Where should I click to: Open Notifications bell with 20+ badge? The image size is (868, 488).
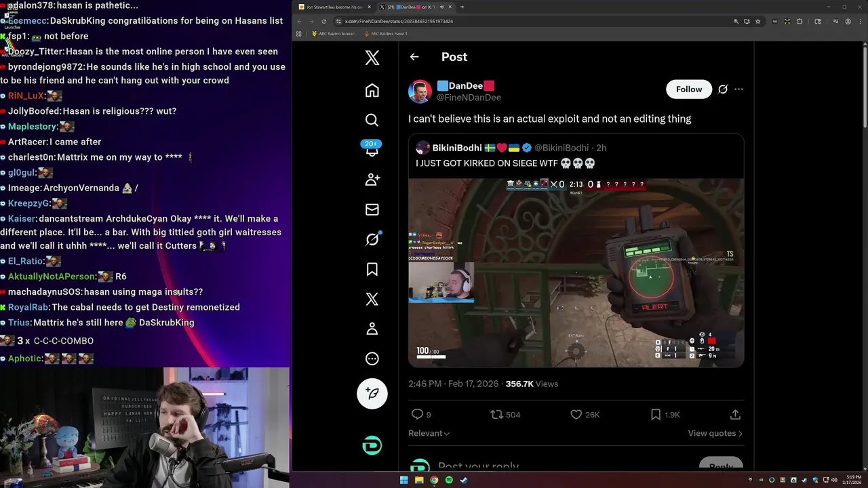coord(372,148)
